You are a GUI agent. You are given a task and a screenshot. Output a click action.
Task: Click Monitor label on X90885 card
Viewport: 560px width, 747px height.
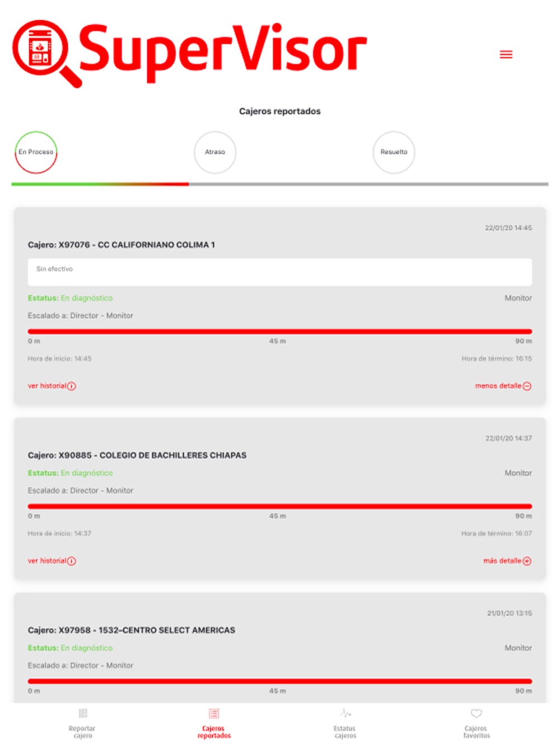click(518, 473)
